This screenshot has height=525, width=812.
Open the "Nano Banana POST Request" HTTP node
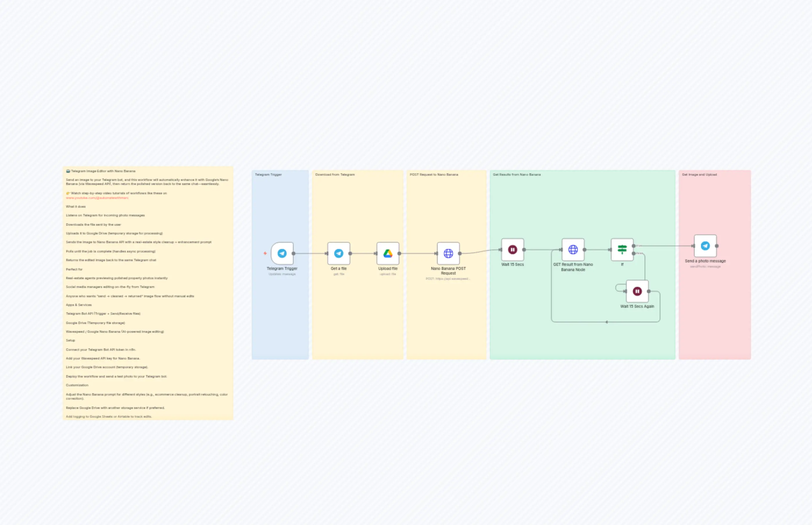(x=448, y=253)
